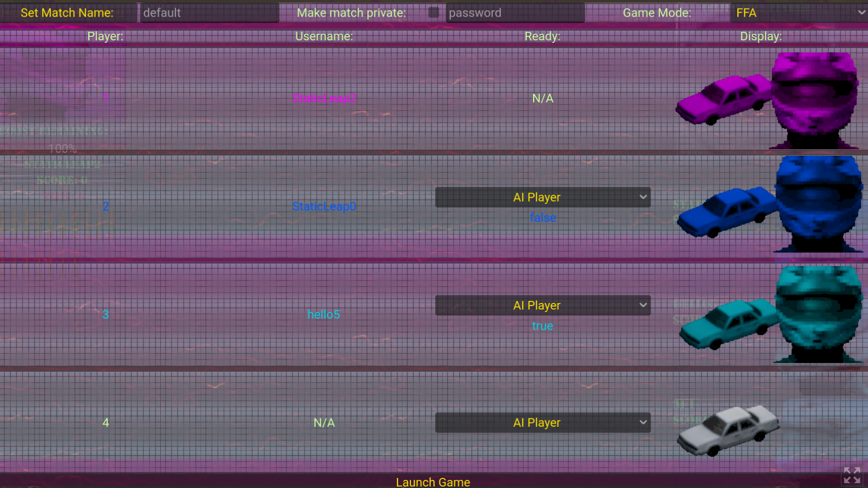Screen dimensions: 868x488
Task: Open the Game Mode FFA dropdown
Action: click(x=799, y=13)
